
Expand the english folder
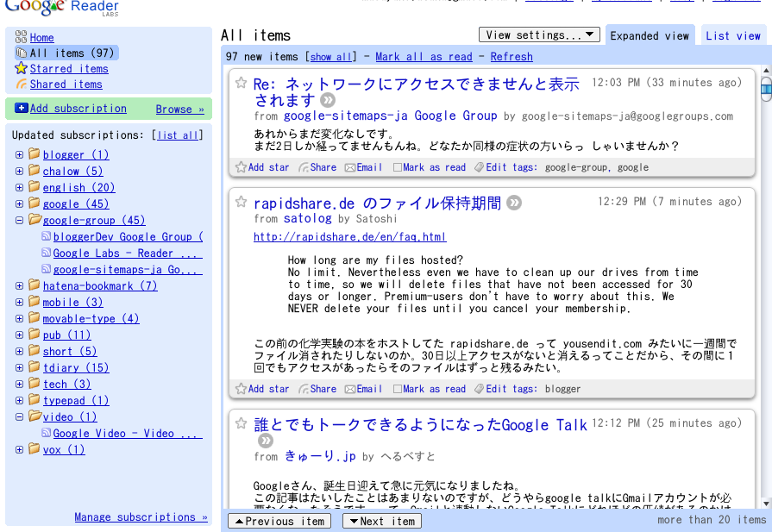[x=19, y=187]
